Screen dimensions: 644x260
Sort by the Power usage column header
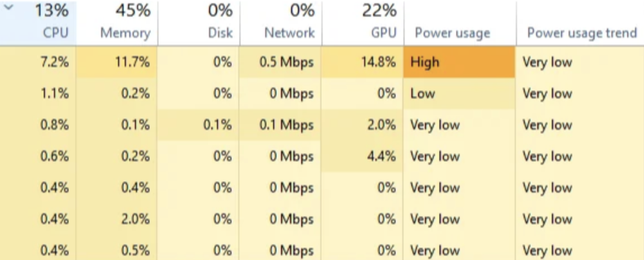[x=460, y=22]
